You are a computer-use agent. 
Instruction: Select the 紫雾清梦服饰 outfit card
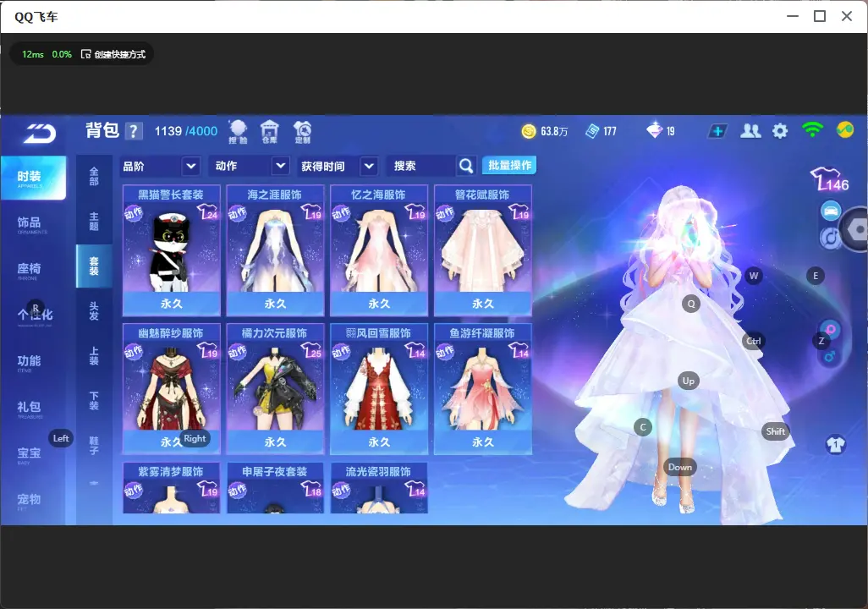click(172, 488)
